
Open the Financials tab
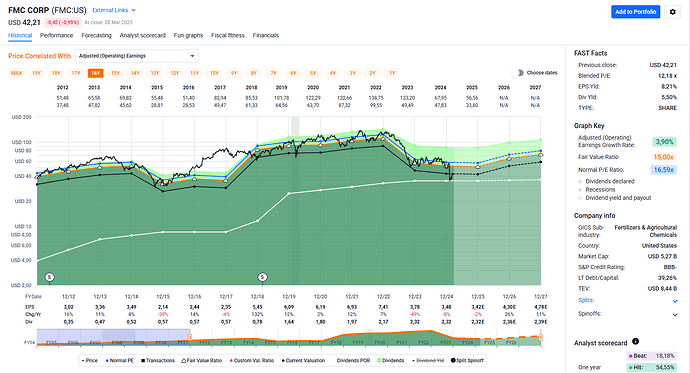pos(266,36)
